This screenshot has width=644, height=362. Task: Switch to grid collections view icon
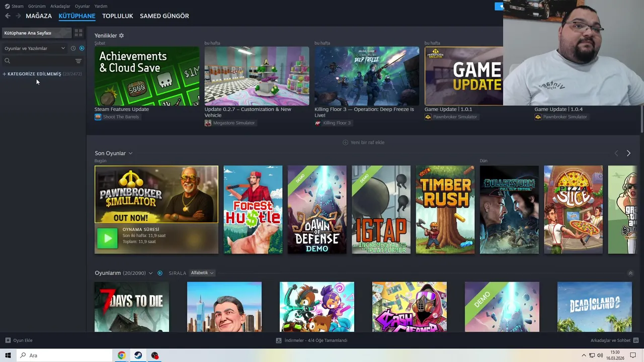78,33
